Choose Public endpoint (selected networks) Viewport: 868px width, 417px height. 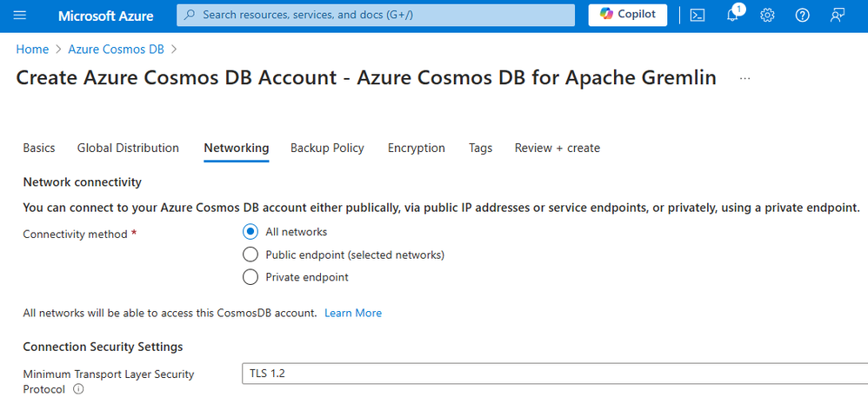(x=250, y=255)
